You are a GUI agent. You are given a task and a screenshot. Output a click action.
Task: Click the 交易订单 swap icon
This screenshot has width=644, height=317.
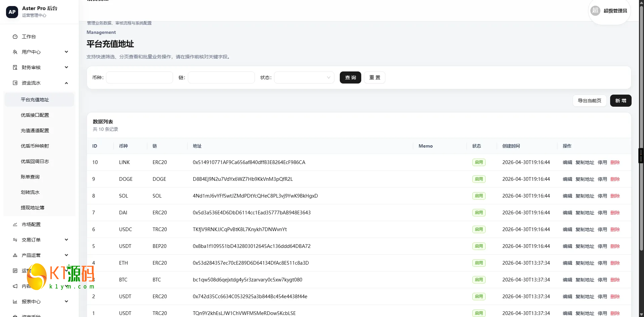(15, 240)
